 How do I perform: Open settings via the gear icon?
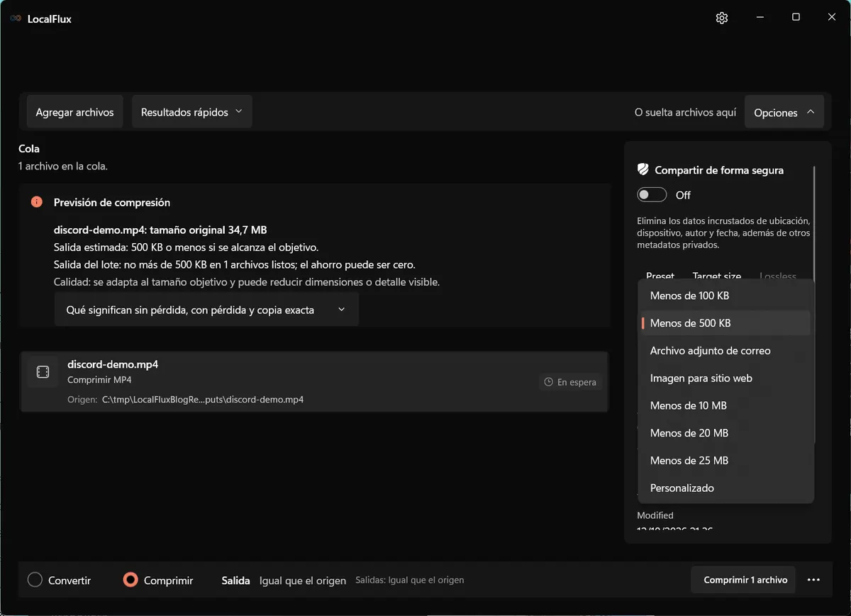(x=722, y=18)
